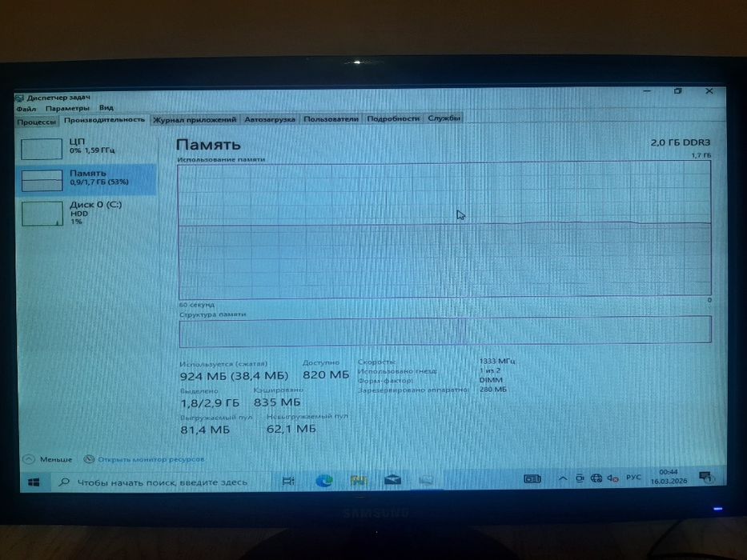The image size is (747, 560).
Task: Select Память in the performance sidebar
Action: coord(86,179)
